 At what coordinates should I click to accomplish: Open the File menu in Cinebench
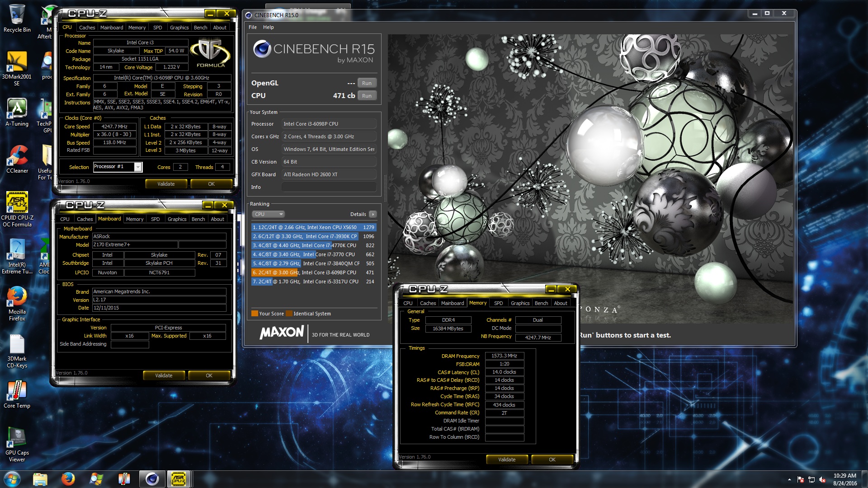point(253,27)
